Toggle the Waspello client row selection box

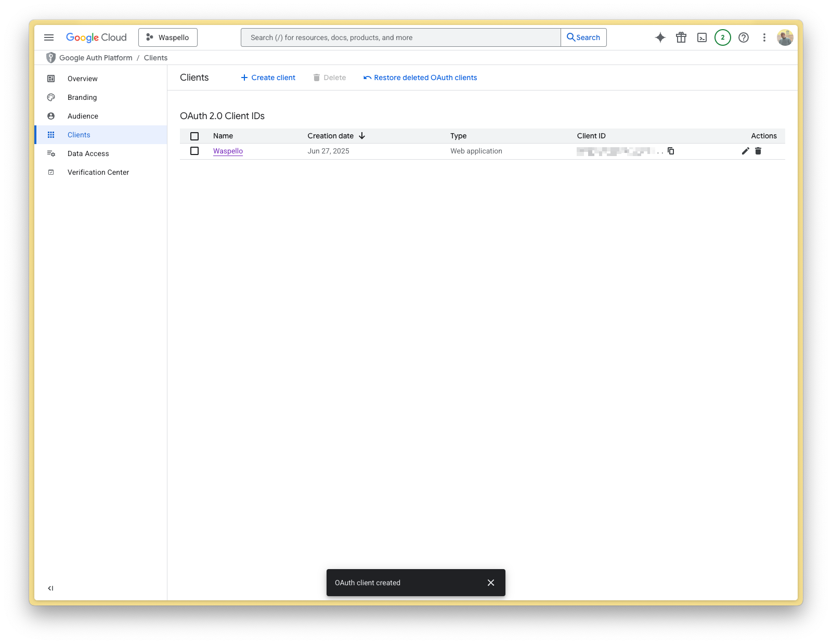195,151
